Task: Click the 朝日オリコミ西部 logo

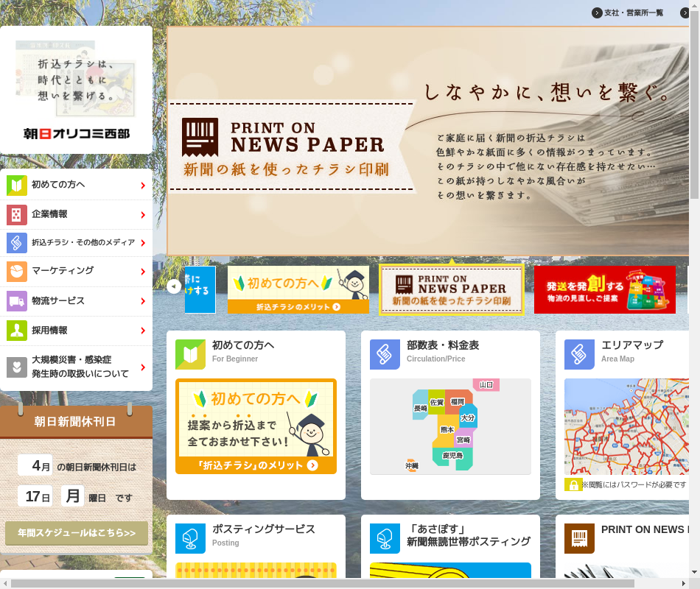Action: [x=77, y=134]
